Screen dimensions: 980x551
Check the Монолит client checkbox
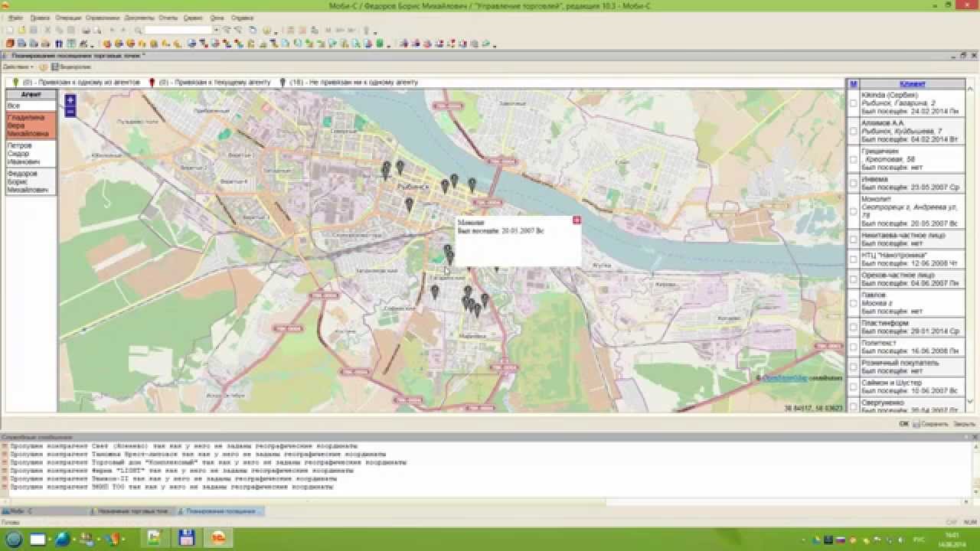[854, 211]
